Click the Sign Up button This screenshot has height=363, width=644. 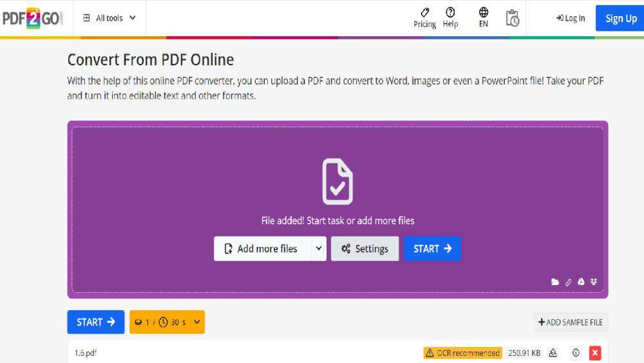[620, 18]
